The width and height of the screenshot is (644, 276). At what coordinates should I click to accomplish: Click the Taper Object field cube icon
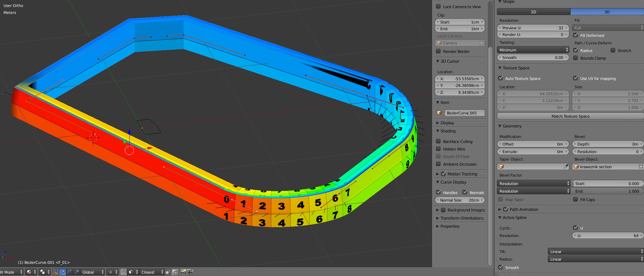(501, 166)
